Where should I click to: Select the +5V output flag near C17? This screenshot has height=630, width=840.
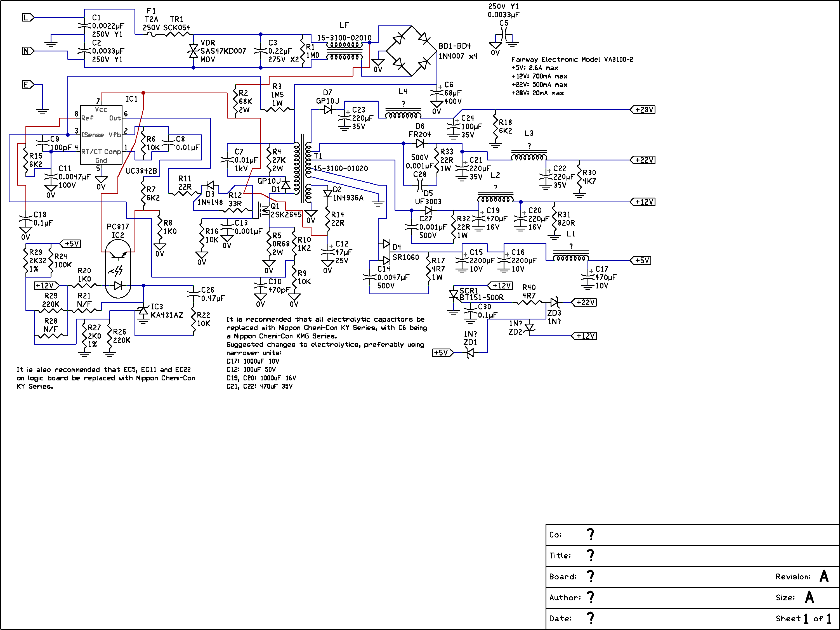click(641, 260)
